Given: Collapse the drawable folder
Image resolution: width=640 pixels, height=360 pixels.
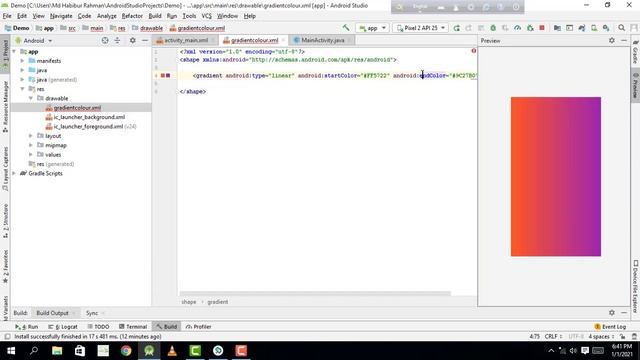Looking at the screenshot, I should 31,98.
